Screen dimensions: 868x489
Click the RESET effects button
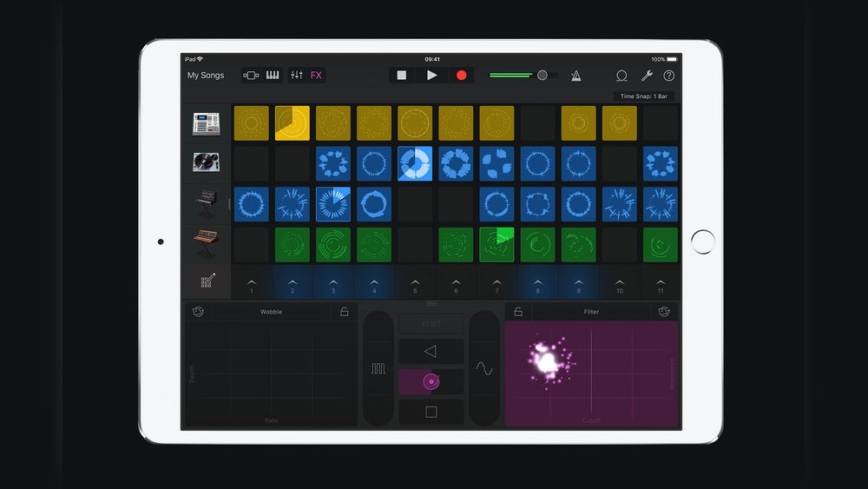[x=431, y=323]
